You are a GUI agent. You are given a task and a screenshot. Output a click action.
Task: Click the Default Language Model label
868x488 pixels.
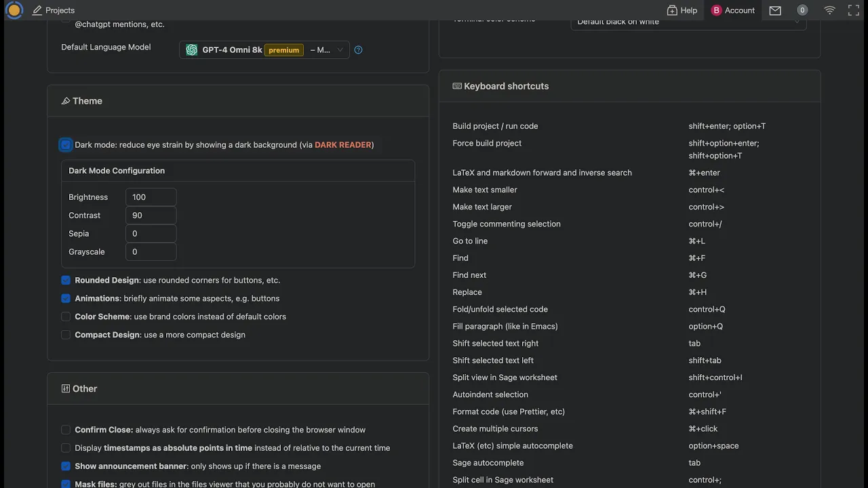(106, 47)
